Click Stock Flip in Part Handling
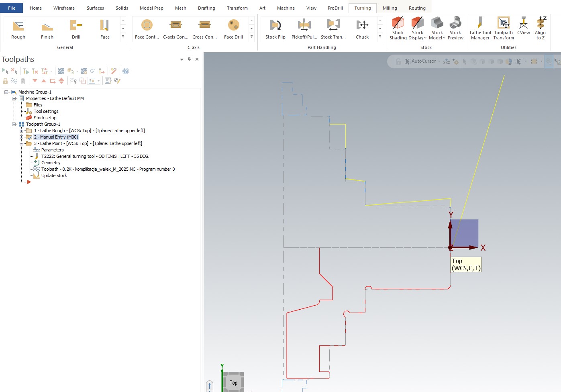 pos(275,29)
